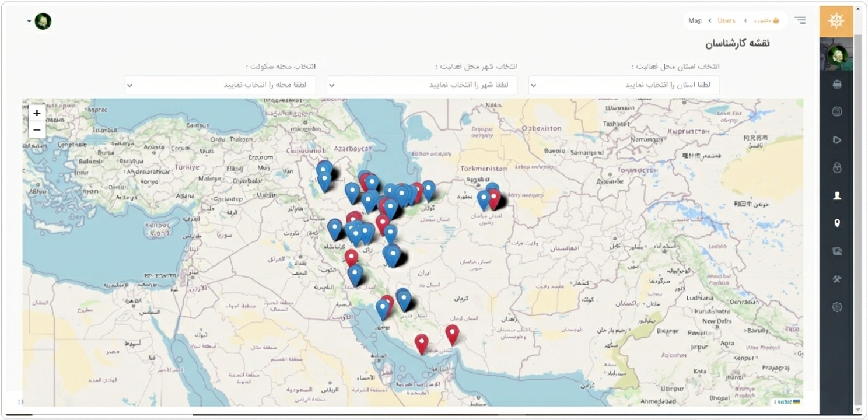Click the briefcase icon at sidebar top
Image resolution: width=868 pixels, height=420 pixels.
(837, 84)
